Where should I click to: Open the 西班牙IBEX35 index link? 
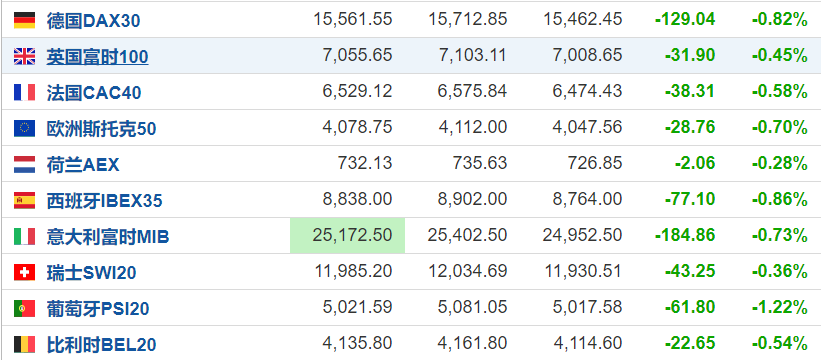pyautogui.click(x=104, y=201)
